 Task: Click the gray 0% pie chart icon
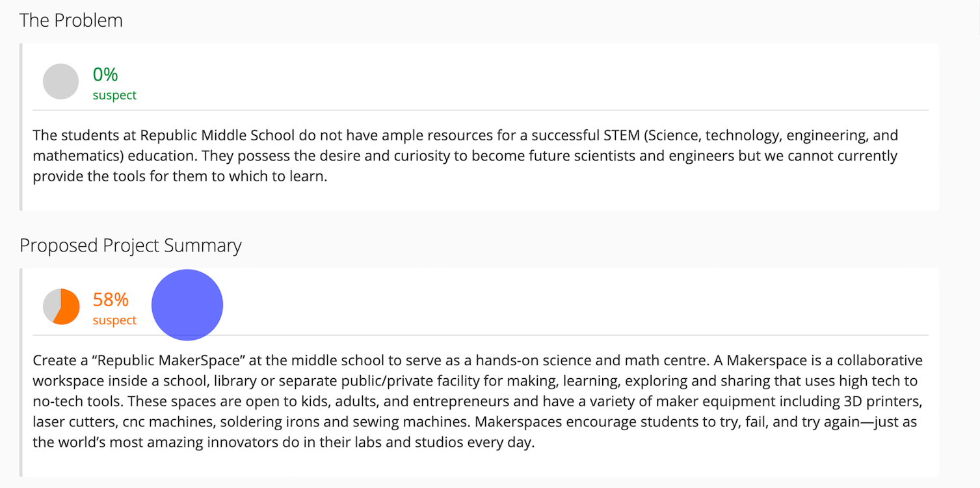click(60, 82)
